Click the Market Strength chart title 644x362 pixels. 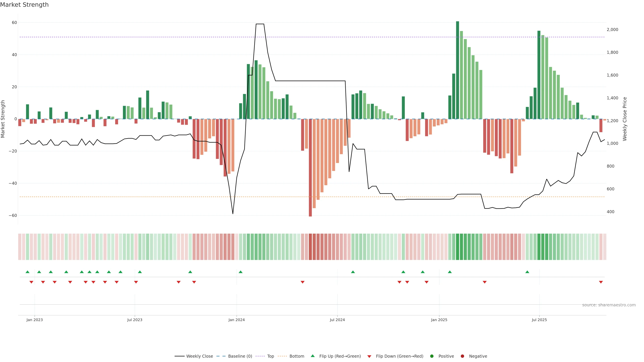point(24,5)
